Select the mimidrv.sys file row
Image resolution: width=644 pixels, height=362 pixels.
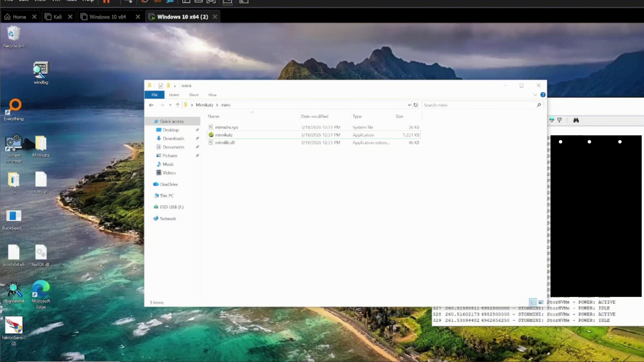click(314, 127)
